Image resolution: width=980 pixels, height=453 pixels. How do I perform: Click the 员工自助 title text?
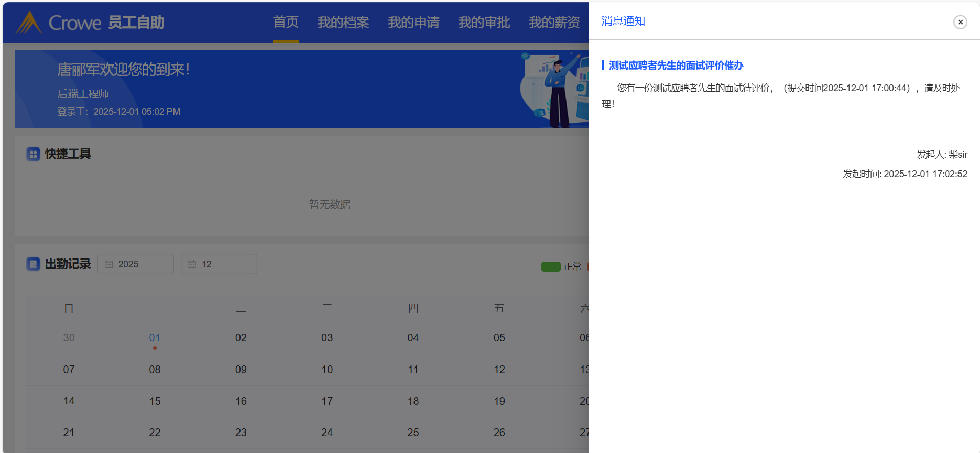tap(136, 23)
